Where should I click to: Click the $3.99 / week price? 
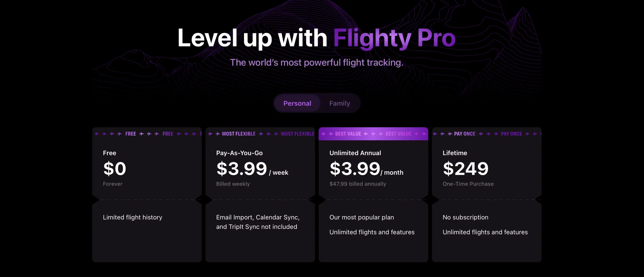pos(252,169)
